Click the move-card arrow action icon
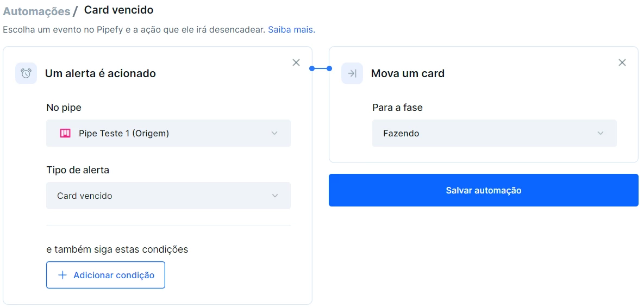The width and height of the screenshot is (644, 307). point(352,73)
